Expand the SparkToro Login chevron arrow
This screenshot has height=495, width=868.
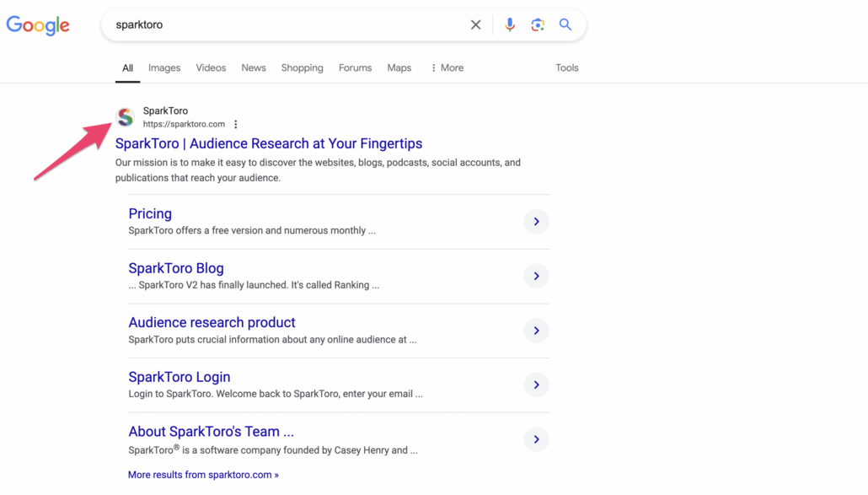(x=536, y=385)
